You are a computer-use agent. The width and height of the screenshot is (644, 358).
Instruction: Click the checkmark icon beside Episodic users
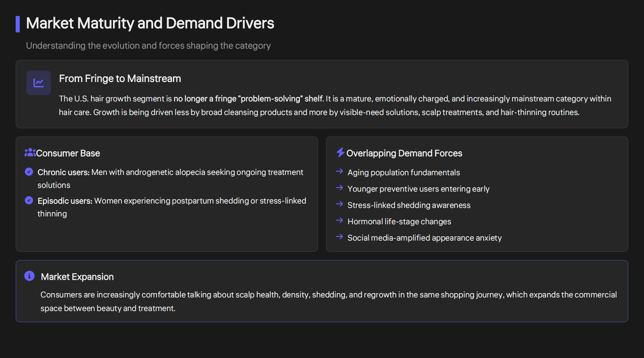29,200
